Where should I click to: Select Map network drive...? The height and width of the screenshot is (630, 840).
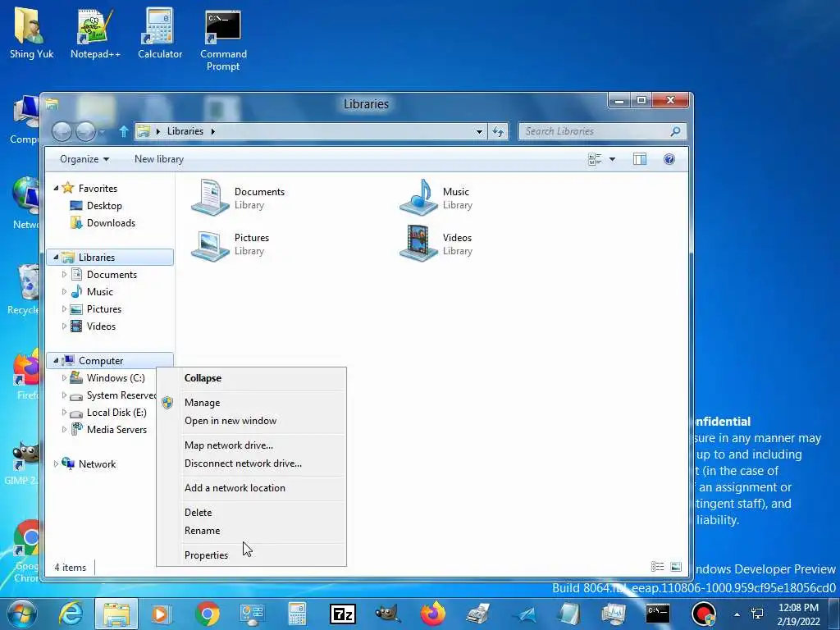[x=251, y=445]
